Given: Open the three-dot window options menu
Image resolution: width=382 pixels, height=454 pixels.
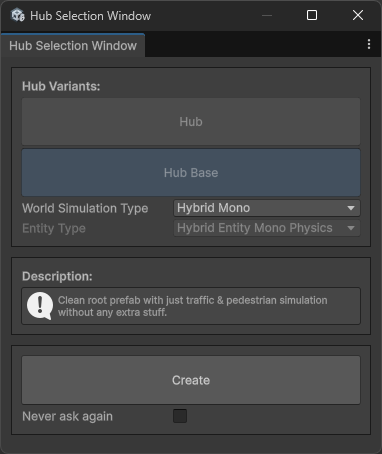Looking at the screenshot, I should (369, 44).
